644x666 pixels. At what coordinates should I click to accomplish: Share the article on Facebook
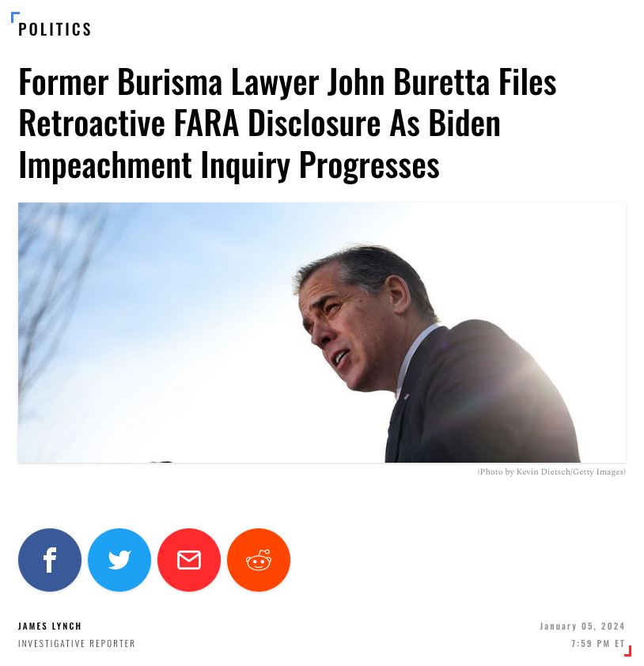coord(50,559)
